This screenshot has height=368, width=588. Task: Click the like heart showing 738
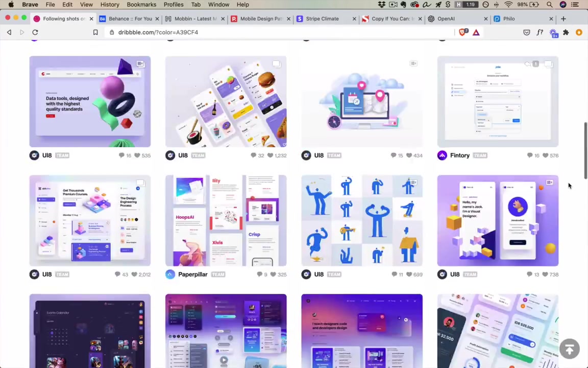(x=545, y=274)
